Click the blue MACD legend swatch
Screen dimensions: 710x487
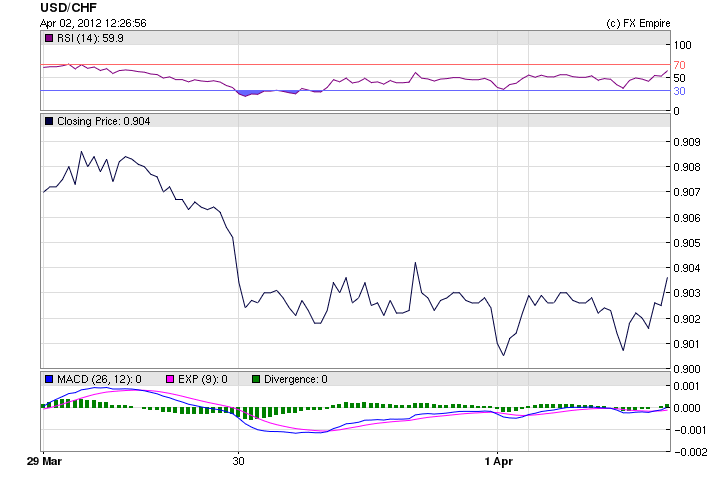(49, 379)
